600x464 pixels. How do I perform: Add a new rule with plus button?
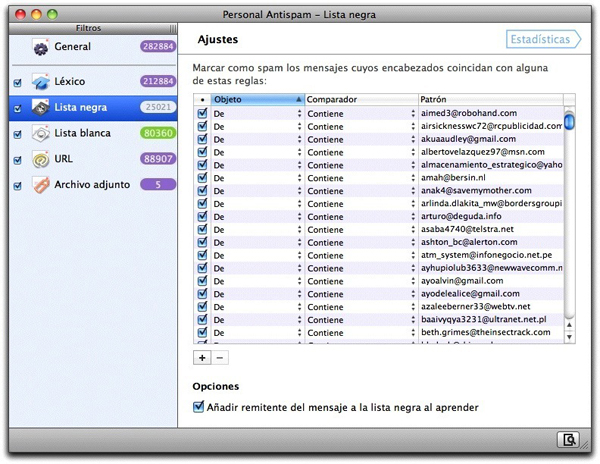coord(202,358)
